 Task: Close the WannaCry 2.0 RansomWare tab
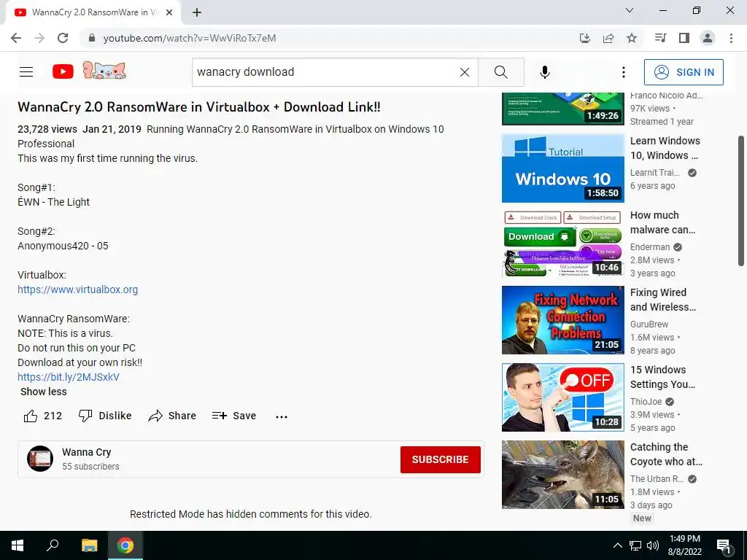point(169,12)
